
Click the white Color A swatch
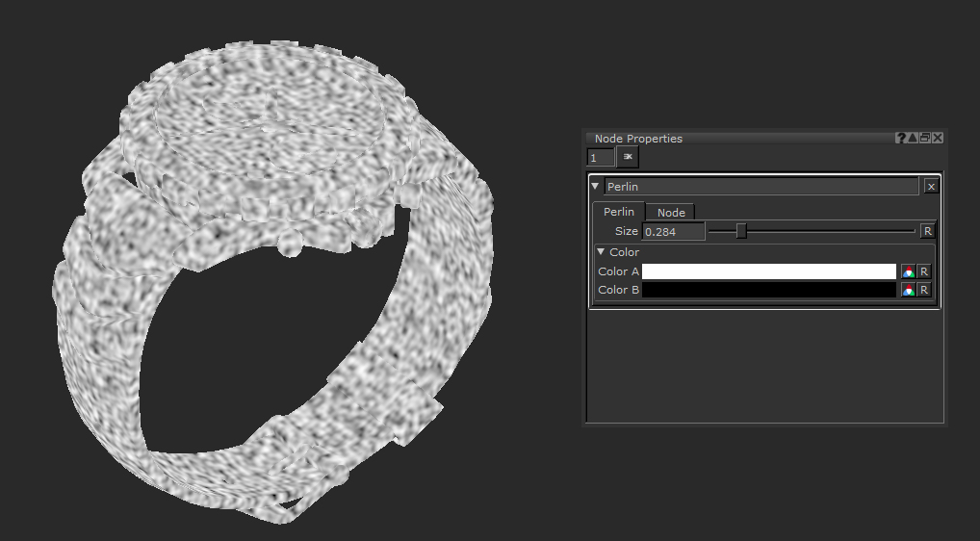pyautogui.click(x=768, y=271)
